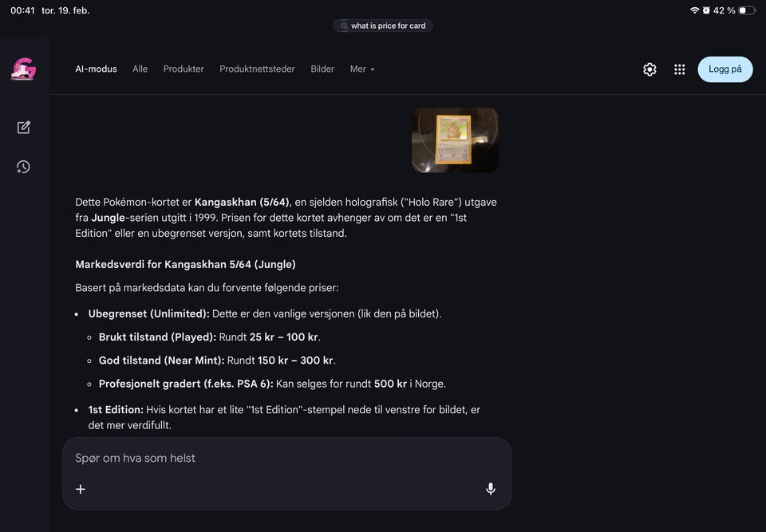
Task: Open the Produkter tab
Action: click(x=184, y=69)
